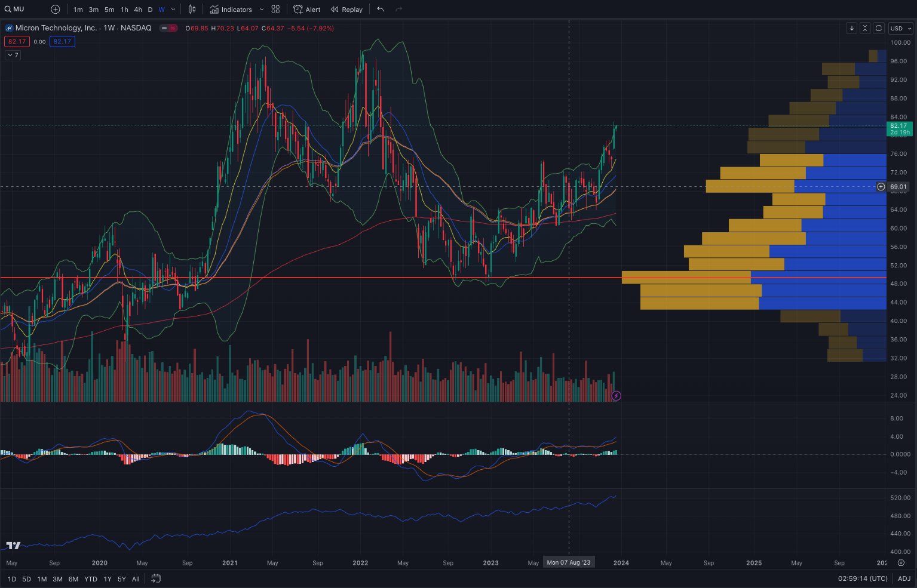
Task: Set the range to 3M
Action: [x=57, y=579]
